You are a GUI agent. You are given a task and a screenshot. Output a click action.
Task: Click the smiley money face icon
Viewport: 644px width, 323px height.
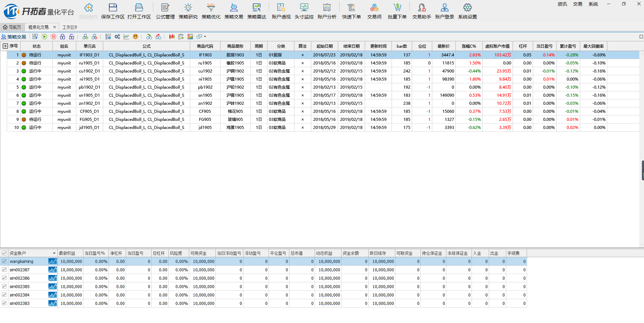pos(135,37)
